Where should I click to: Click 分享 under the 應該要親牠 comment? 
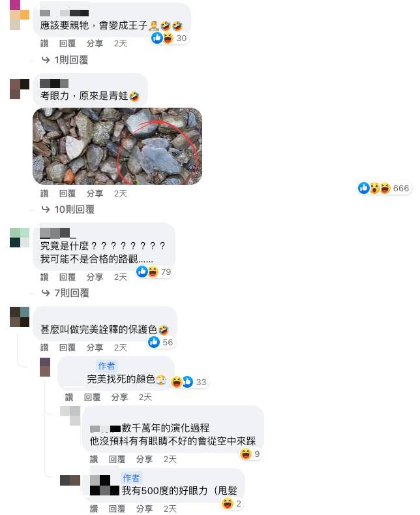[x=95, y=43]
